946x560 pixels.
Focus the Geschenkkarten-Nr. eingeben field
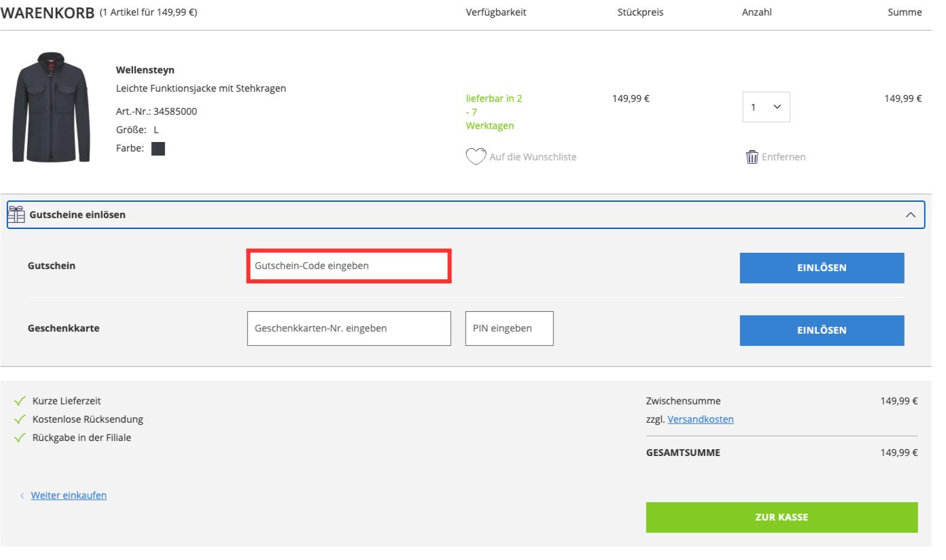[349, 328]
